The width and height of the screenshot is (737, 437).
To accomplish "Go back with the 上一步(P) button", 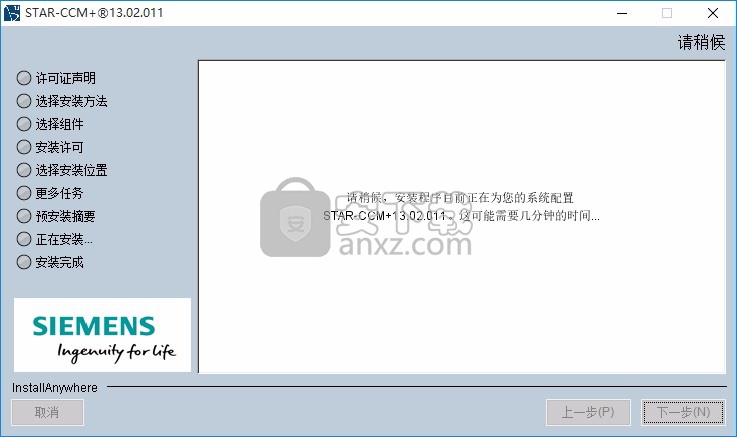I will pyautogui.click(x=588, y=413).
